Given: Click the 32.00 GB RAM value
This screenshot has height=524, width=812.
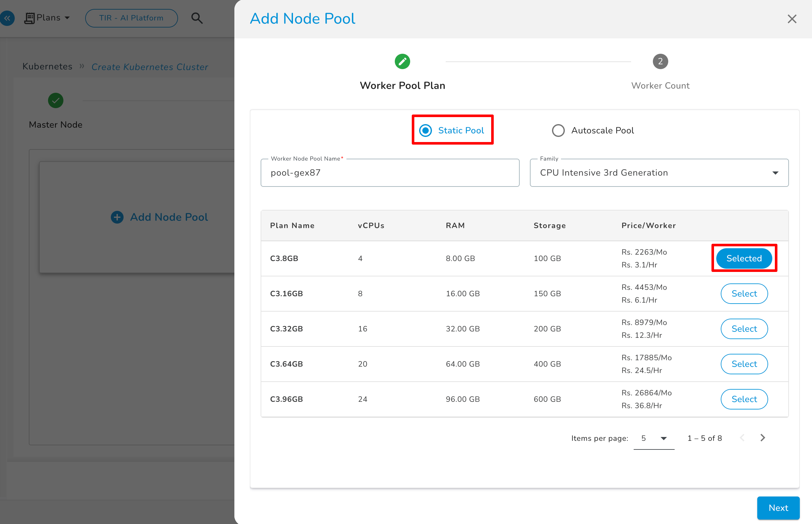Looking at the screenshot, I should coord(463,329).
